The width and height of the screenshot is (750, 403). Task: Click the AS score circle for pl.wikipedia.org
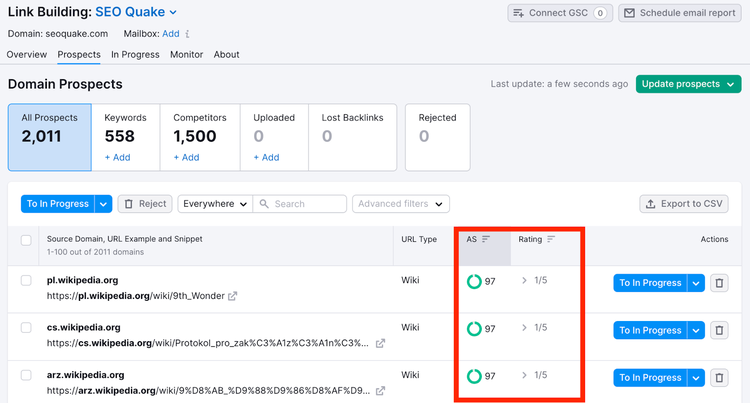tap(474, 282)
